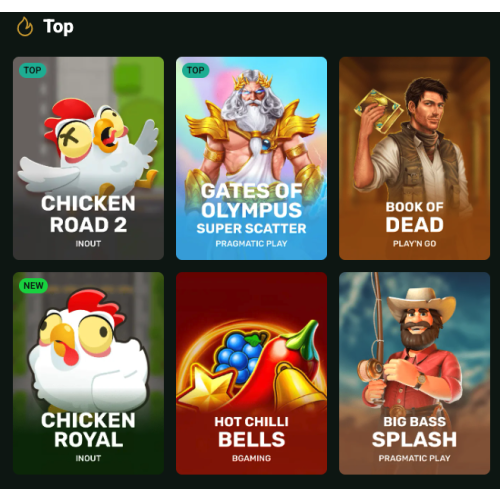Click the Play'n GO provider label

click(414, 244)
